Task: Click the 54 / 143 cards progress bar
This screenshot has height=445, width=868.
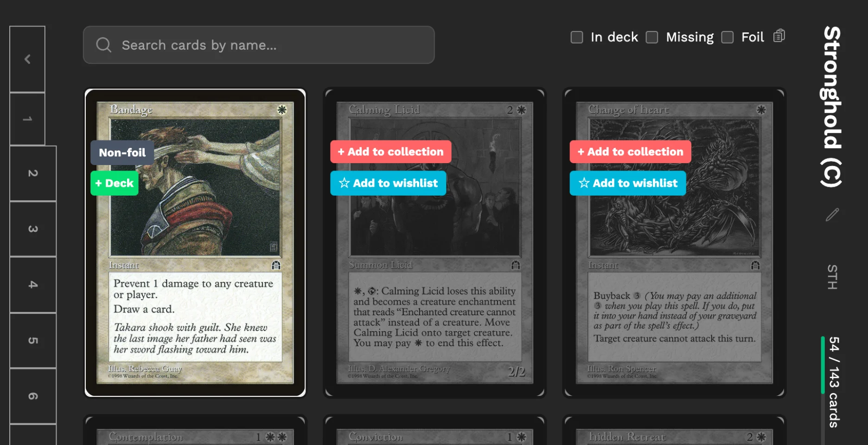Action: (823, 365)
